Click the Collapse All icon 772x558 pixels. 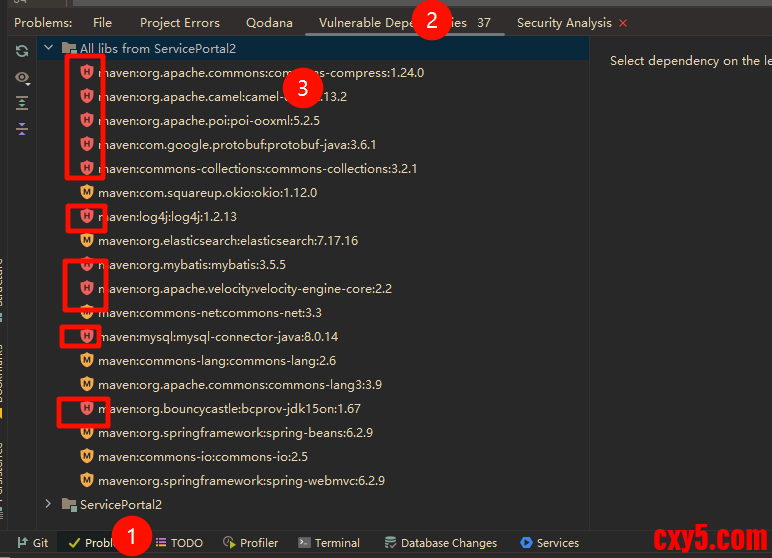pos(22,129)
